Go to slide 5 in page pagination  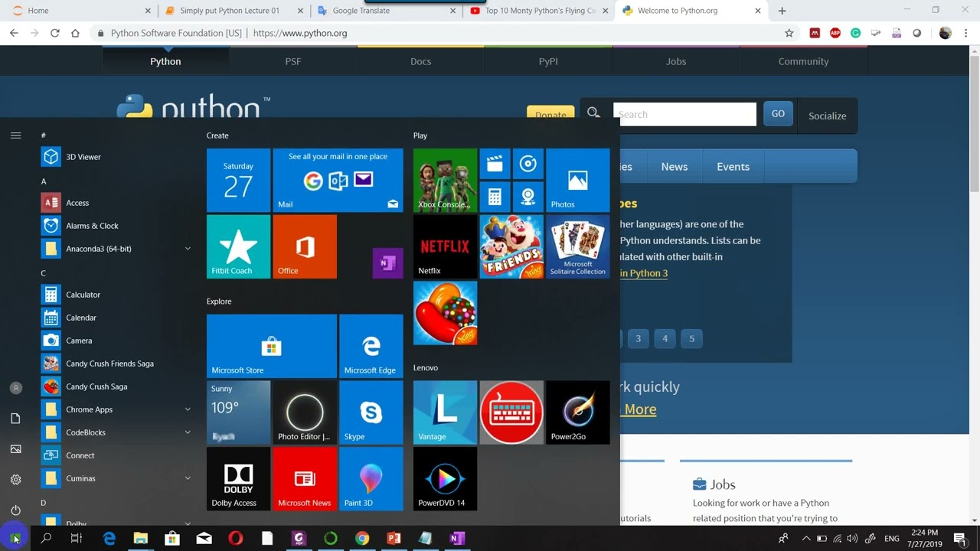pos(691,338)
